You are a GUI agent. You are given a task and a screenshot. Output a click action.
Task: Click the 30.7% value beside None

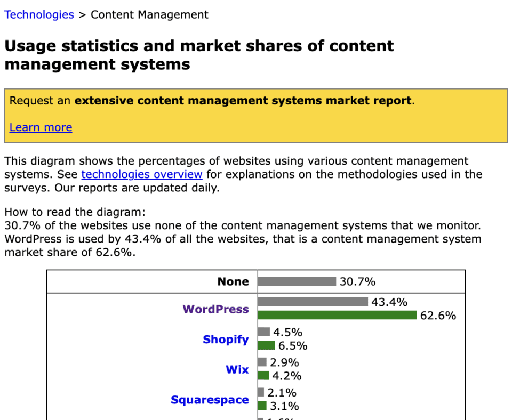tap(357, 281)
